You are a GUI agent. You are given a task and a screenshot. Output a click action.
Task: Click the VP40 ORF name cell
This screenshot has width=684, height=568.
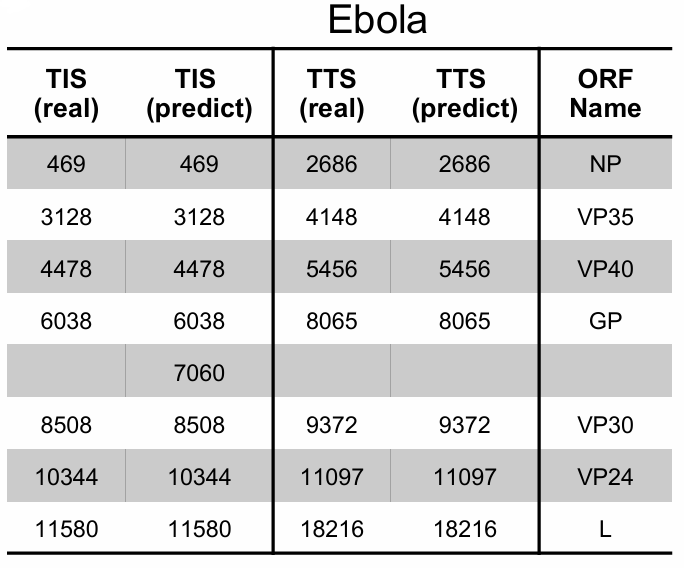[x=605, y=269]
